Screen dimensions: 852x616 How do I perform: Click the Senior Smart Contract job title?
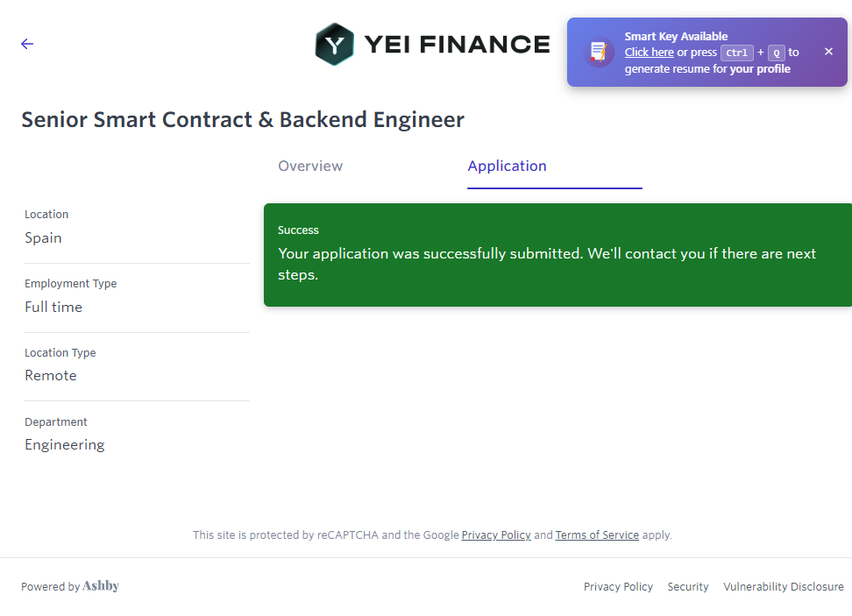click(243, 120)
